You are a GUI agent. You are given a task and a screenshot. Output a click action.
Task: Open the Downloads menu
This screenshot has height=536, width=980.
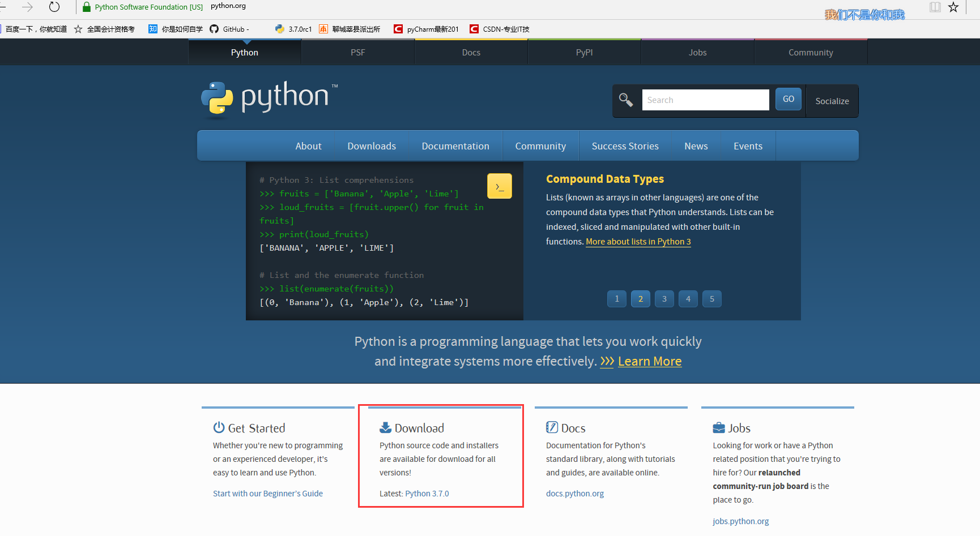tap(372, 146)
